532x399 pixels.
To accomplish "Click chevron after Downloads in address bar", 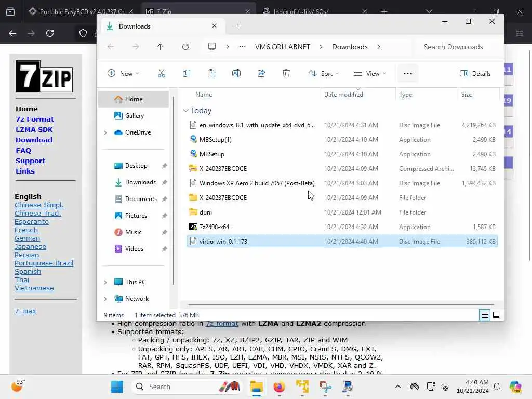I will pos(379,47).
